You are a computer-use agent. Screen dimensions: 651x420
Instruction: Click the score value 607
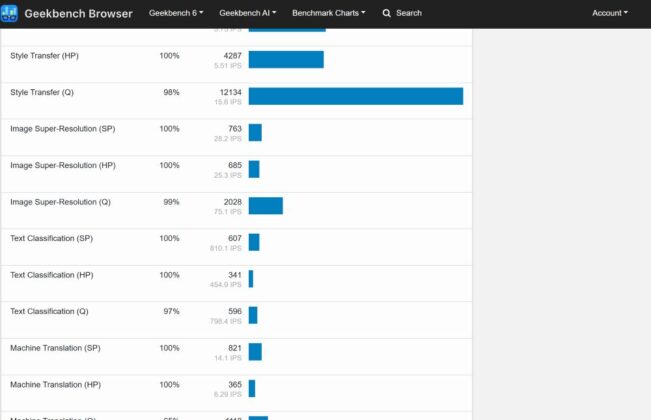click(235, 238)
